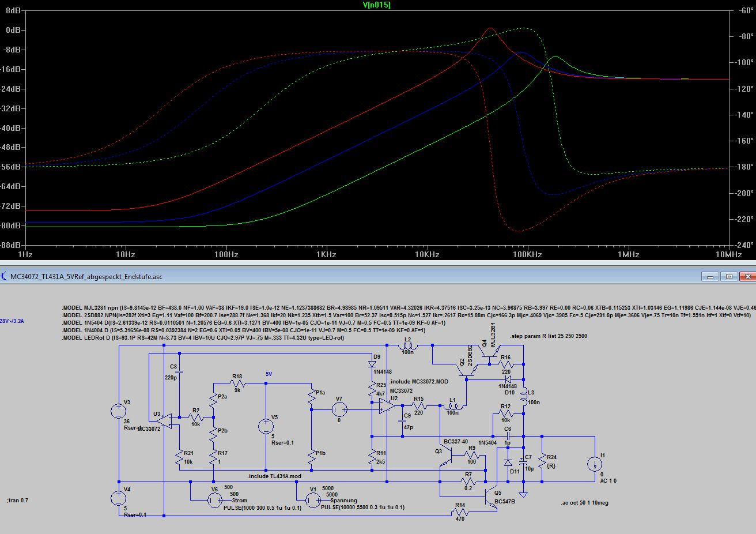Click the V(n015) trace label
Screen dimensions: 756x534
pos(377,5)
